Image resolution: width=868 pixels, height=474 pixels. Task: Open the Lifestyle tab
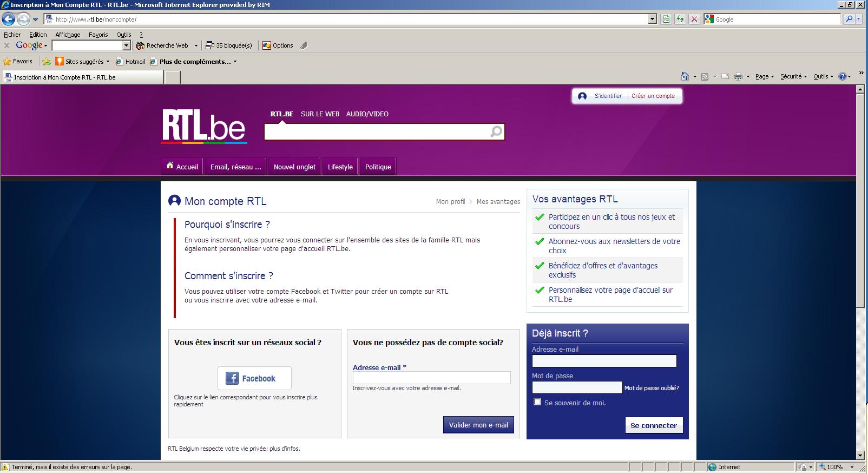pyautogui.click(x=340, y=167)
